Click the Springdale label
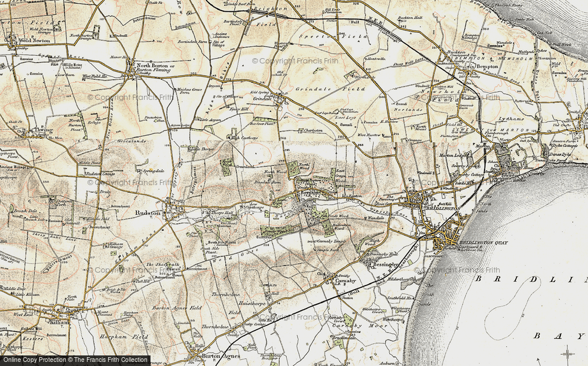This screenshot has width=588, height=366. pos(153,171)
